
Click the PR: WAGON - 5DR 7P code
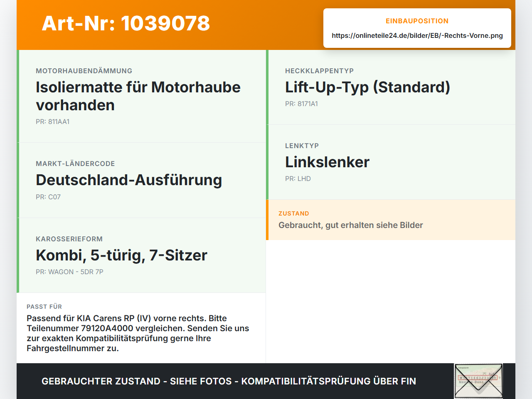click(x=69, y=272)
